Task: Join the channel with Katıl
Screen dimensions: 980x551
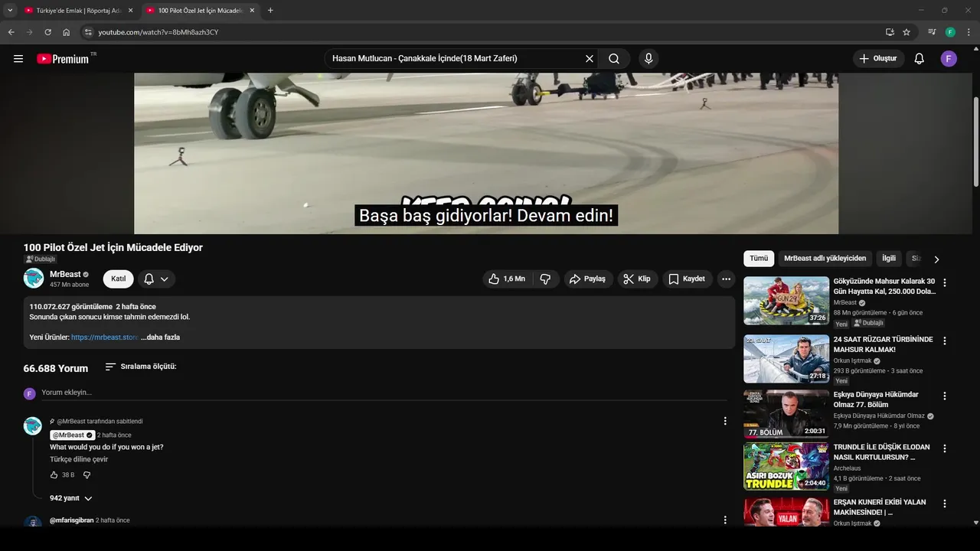Action: click(x=118, y=279)
